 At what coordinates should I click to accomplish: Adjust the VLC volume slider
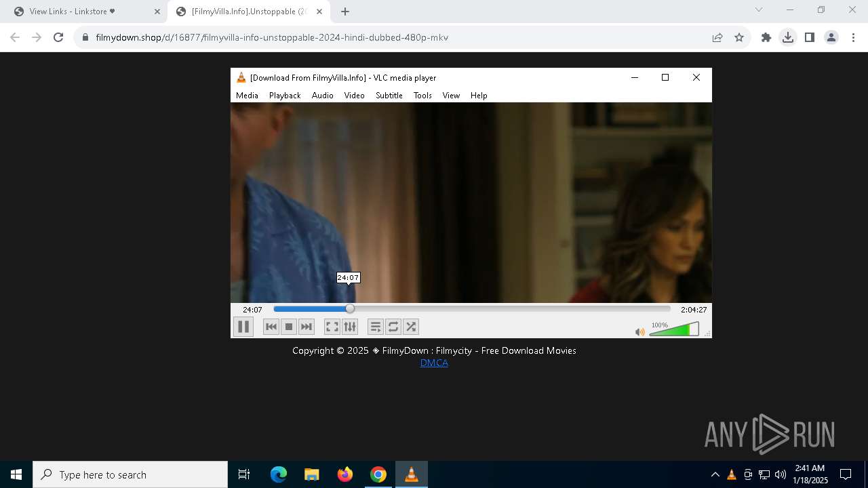(674, 329)
